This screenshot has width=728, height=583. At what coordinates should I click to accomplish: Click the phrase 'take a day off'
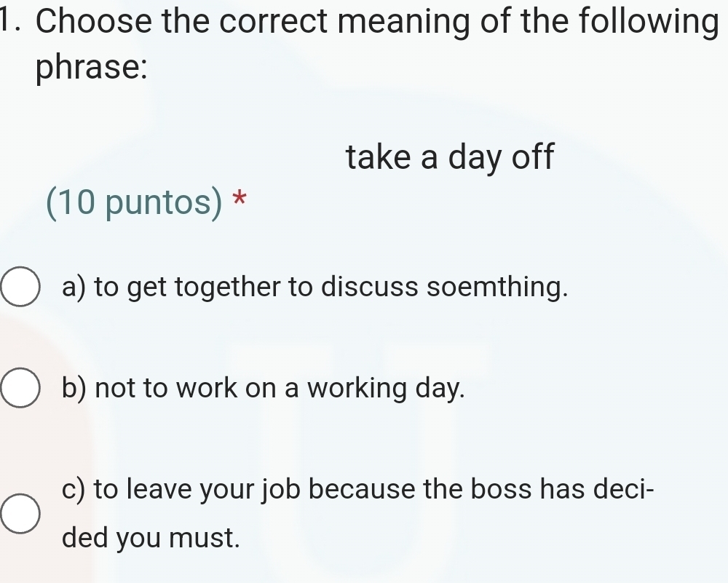(x=450, y=156)
